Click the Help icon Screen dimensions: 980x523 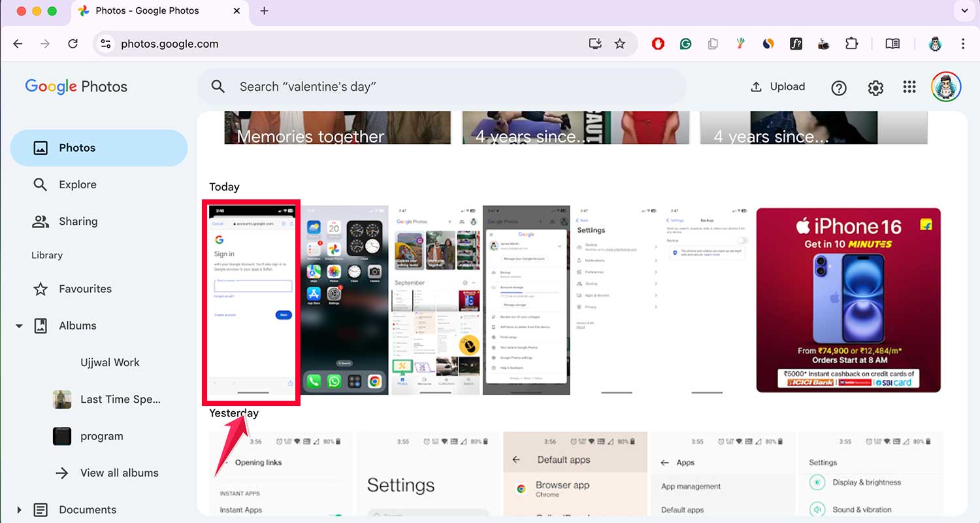point(839,87)
